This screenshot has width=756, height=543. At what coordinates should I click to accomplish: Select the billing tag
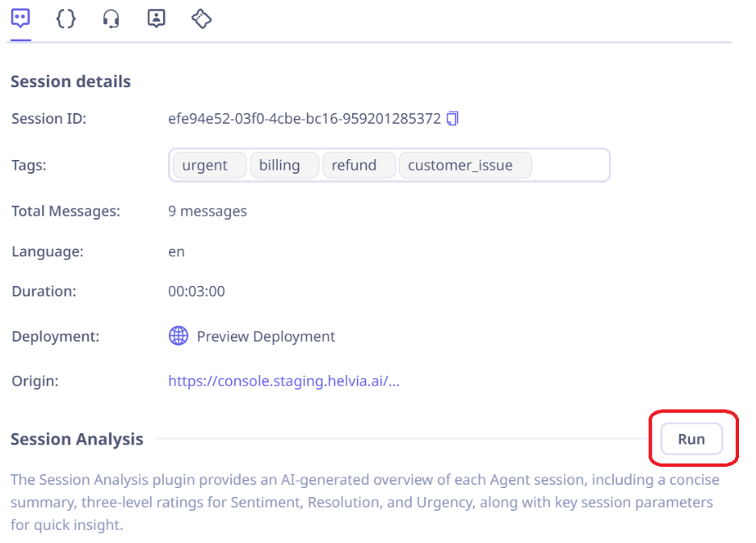tap(279, 166)
